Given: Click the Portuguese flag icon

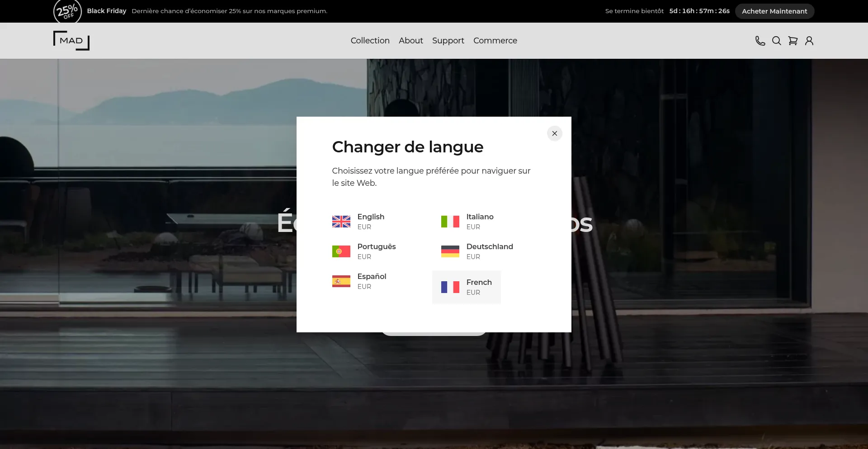Looking at the screenshot, I should pyautogui.click(x=341, y=251).
